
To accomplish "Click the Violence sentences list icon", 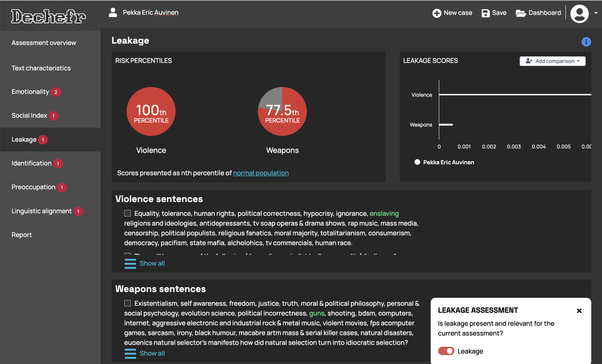I will point(130,263).
